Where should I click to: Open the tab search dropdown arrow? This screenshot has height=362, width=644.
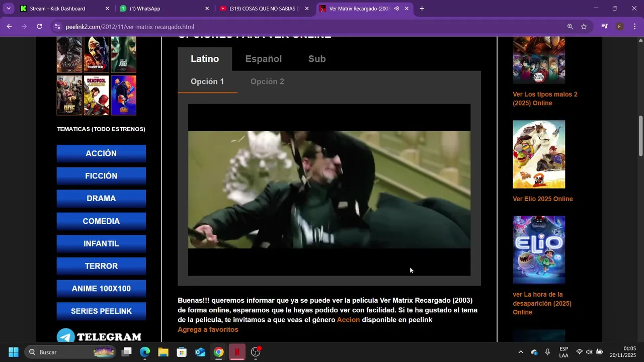pos(9,9)
